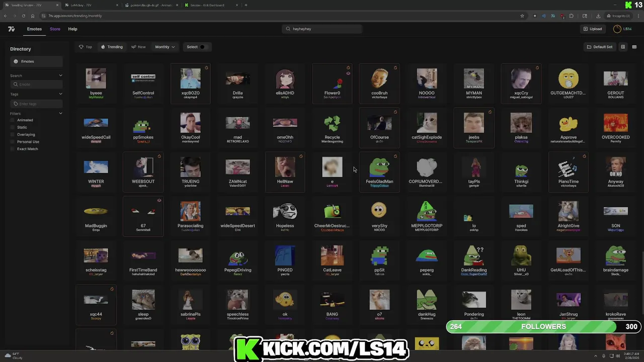Viewport: 644px width, 362px height.
Task: Check the Personal Use filter
Action: [12, 142]
